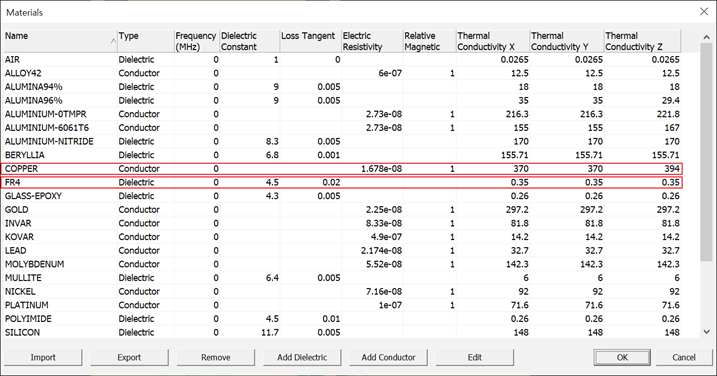Select the AIR material row
The image size is (717, 376).
(343, 59)
